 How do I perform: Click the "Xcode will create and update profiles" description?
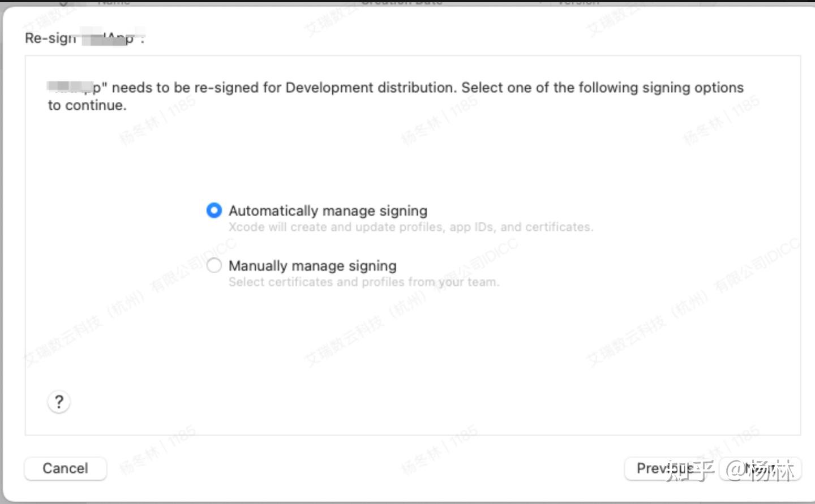pyautogui.click(x=411, y=227)
